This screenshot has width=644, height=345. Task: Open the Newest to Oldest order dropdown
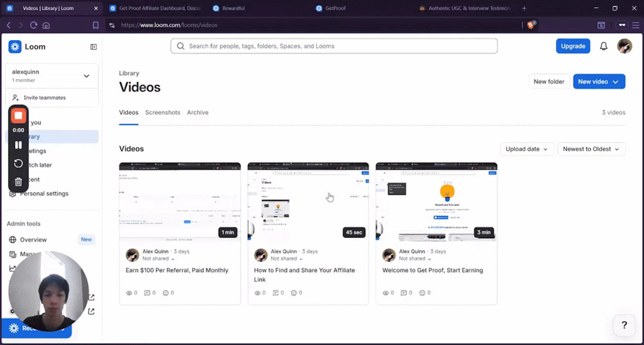[591, 149]
